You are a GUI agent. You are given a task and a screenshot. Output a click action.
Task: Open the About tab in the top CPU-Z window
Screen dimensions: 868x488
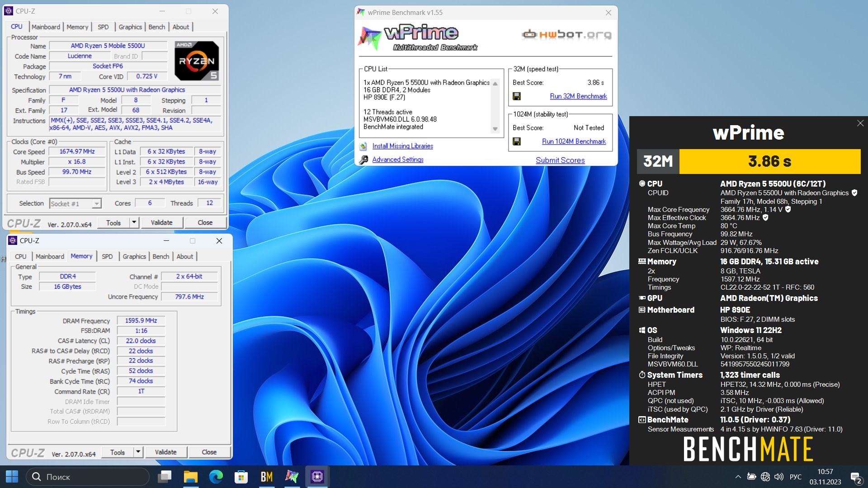(181, 27)
